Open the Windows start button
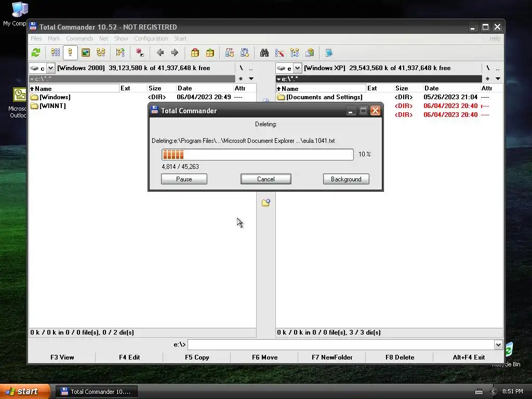 point(24,392)
